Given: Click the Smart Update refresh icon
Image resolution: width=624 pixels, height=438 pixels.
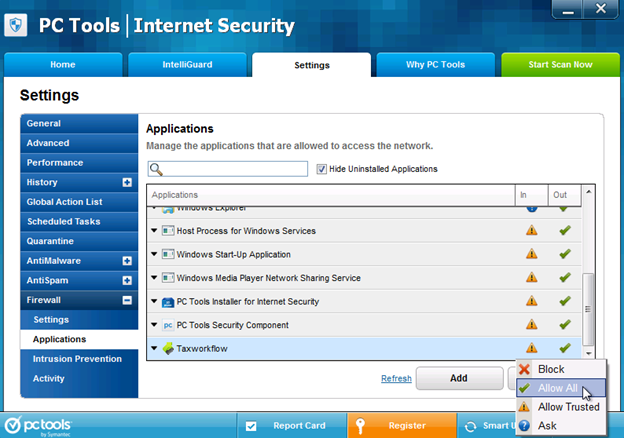Looking at the screenshot, I should click(x=470, y=426).
